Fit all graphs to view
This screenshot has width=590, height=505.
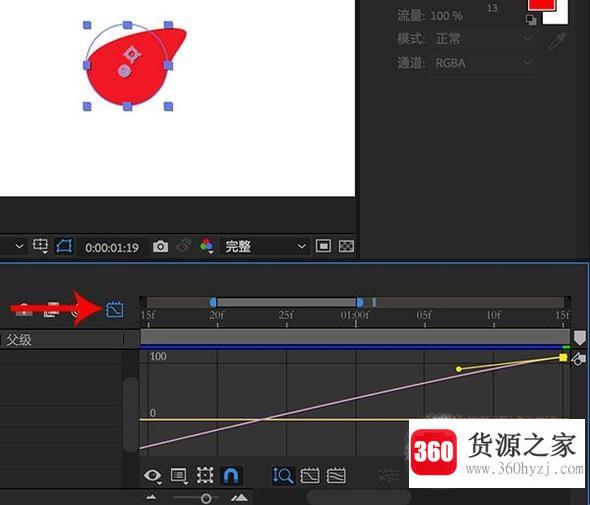tap(336, 476)
